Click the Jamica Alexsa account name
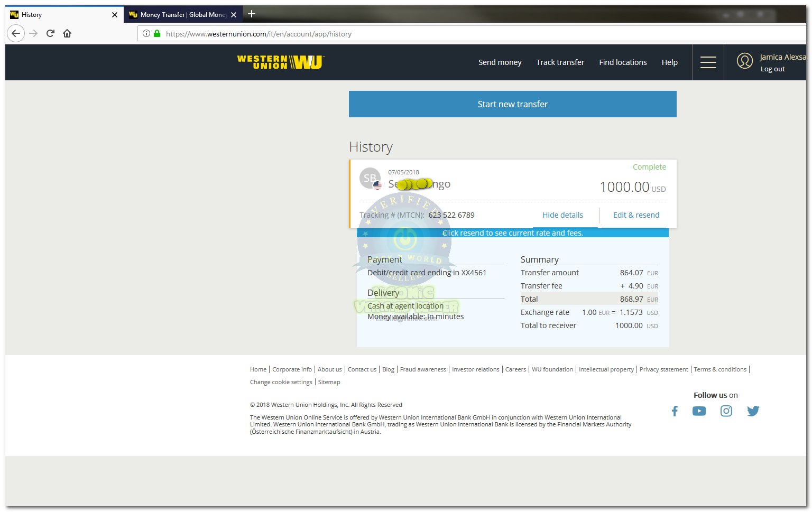The image size is (812, 512). coord(782,57)
